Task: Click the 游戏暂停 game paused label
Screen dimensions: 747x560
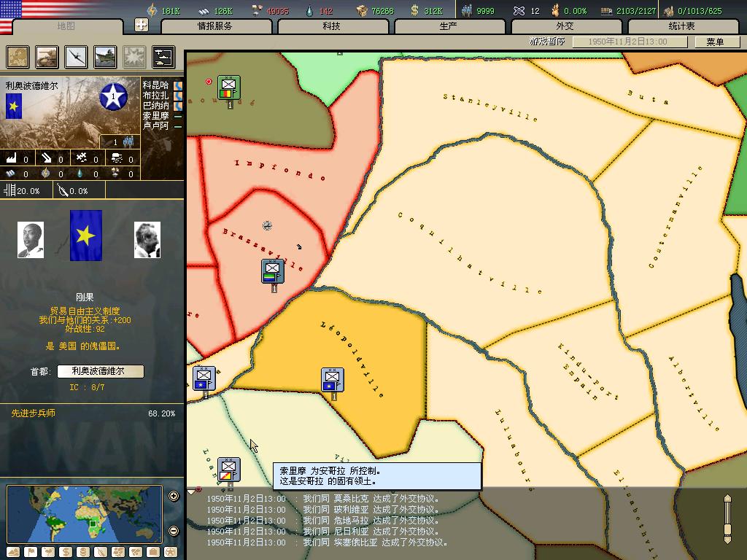Action: pos(547,42)
